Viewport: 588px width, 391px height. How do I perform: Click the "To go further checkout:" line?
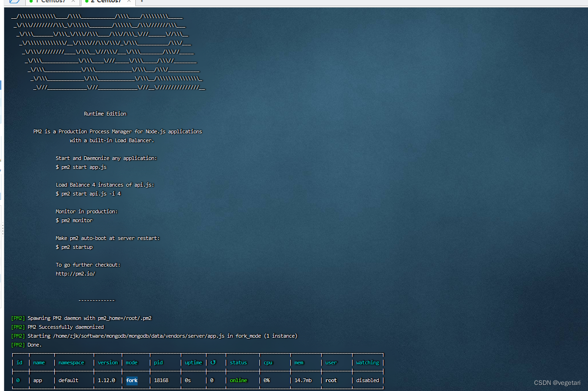click(x=88, y=265)
